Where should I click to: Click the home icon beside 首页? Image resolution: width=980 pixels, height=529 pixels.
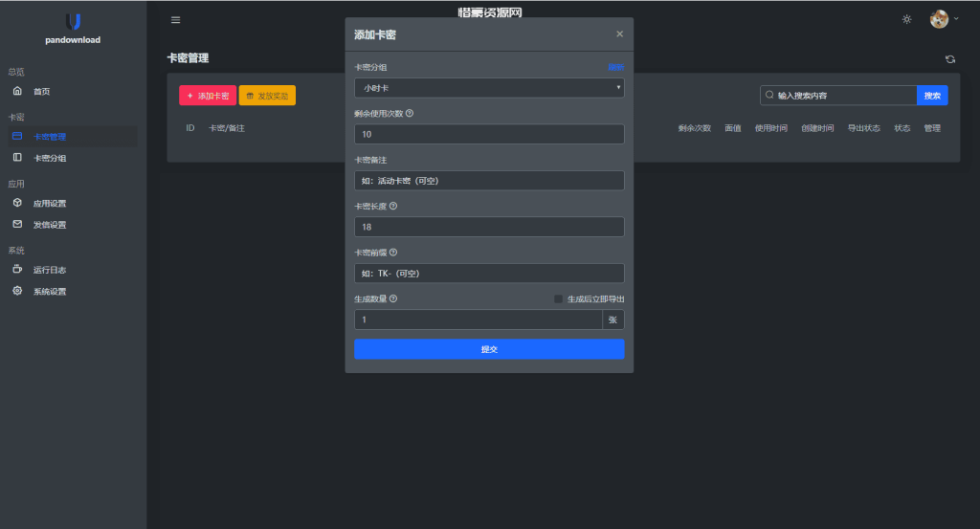pyautogui.click(x=17, y=91)
